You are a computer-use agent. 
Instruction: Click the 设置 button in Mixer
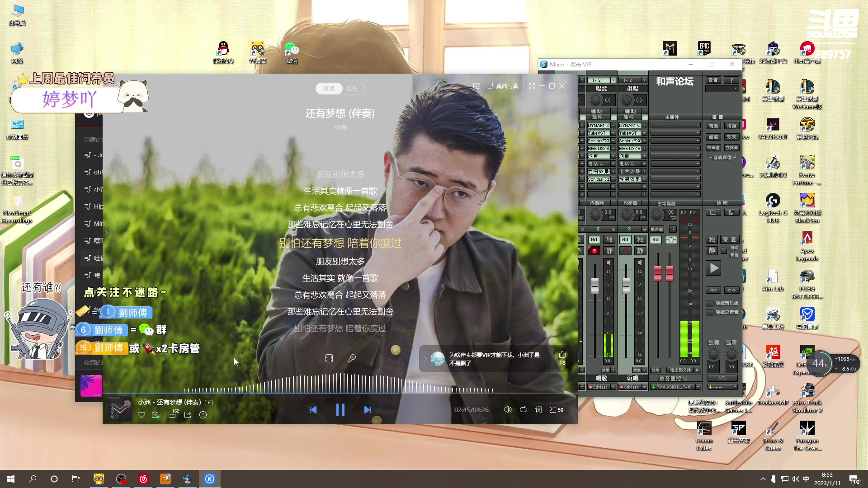(713, 80)
